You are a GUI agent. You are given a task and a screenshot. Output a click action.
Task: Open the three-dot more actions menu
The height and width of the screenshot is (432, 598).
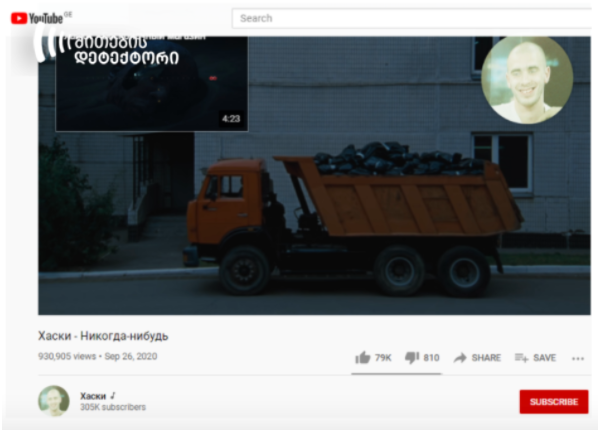(x=578, y=358)
